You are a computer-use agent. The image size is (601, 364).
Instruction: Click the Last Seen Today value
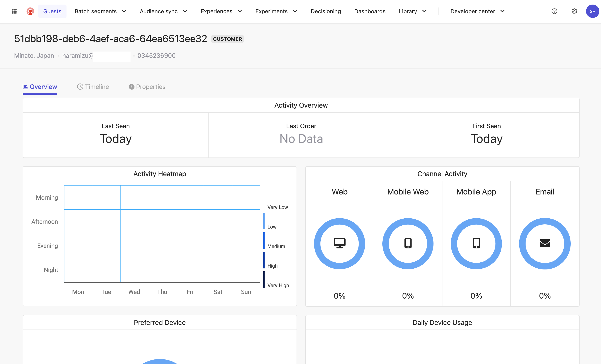click(x=116, y=139)
